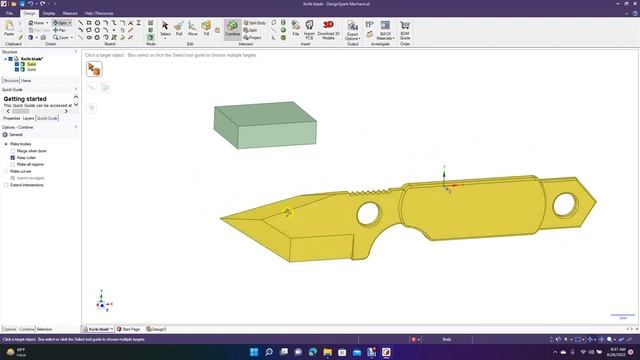Select the Make bodies radio option
The image size is (640, 360).
pyautogui.click(x=6, y=144)
